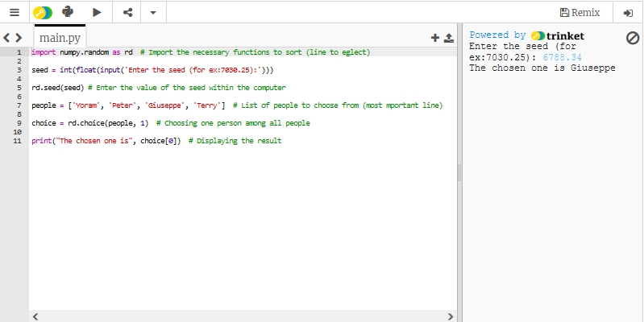Upload a file using upload icon

448,38
